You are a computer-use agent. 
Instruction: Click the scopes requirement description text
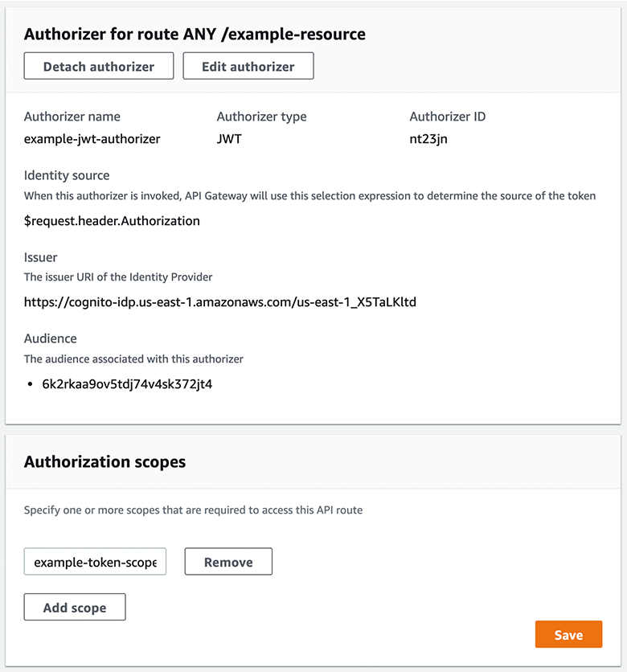click(193, 510)
